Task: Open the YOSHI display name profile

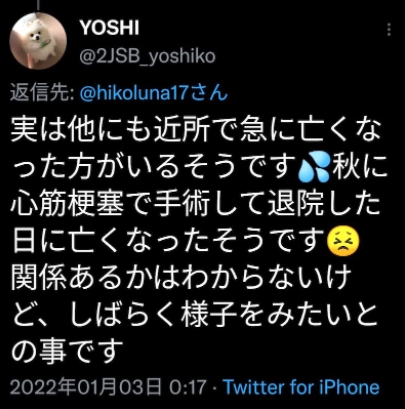Action: (109, 27)
